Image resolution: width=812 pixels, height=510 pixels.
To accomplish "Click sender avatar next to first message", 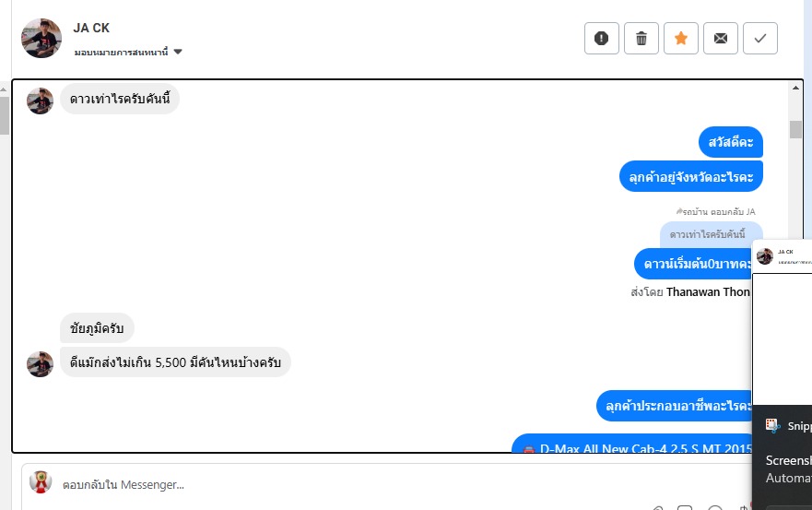I will (40, 101).
